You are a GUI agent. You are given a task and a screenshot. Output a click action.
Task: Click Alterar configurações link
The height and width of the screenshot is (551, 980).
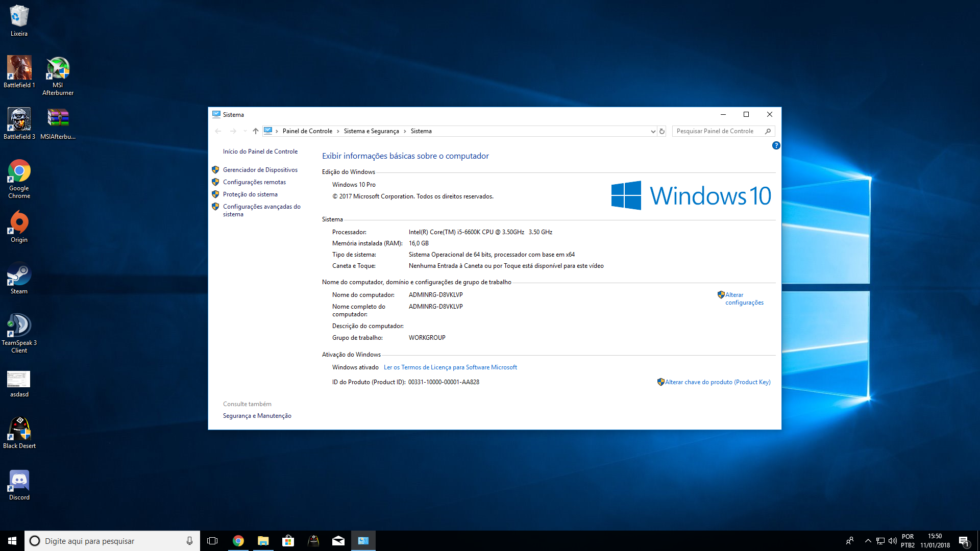click(744, 298)
